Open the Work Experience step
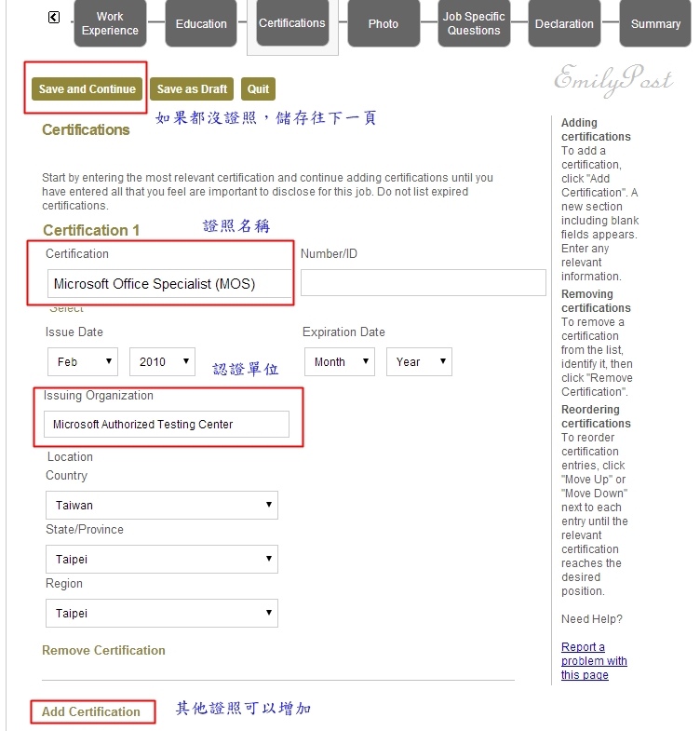 tap(110, 23)
